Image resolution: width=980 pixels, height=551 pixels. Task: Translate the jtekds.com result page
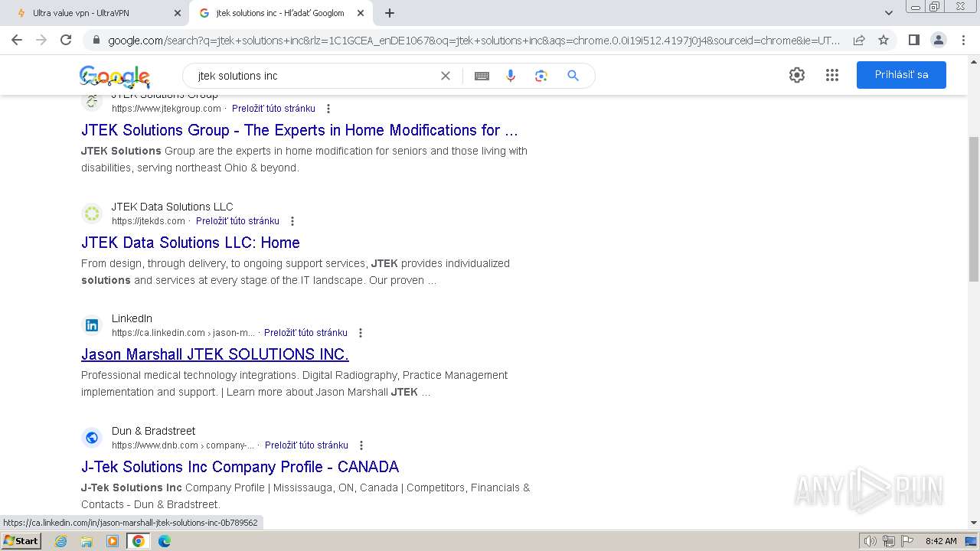click(237, 221)
